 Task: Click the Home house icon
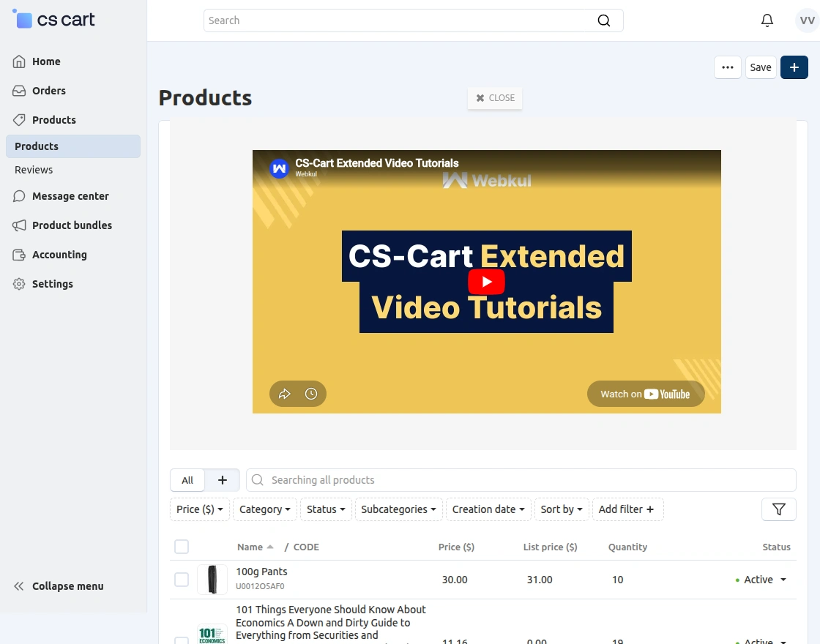[19, 61]
